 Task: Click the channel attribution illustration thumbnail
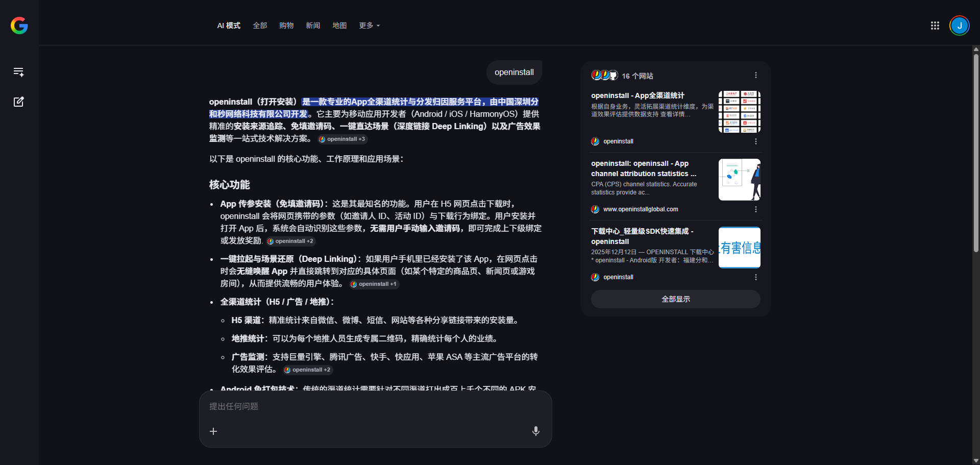click(x=740, y=180)
